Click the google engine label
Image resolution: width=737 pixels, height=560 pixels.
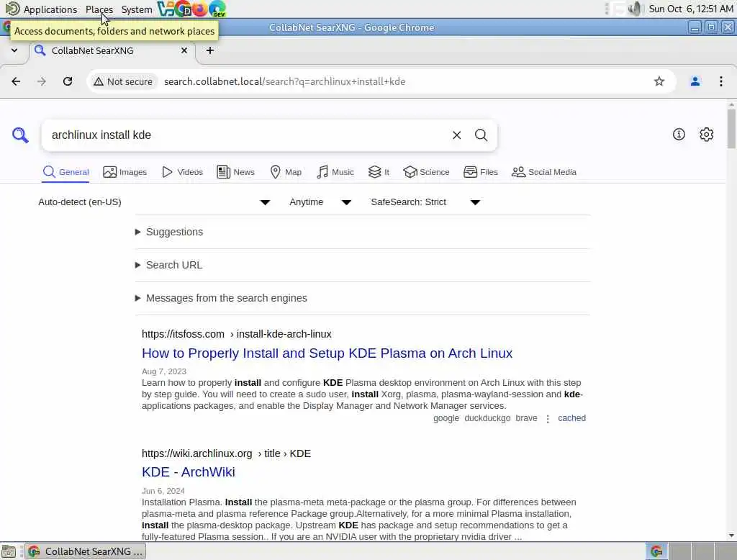(x=446, y=418)
